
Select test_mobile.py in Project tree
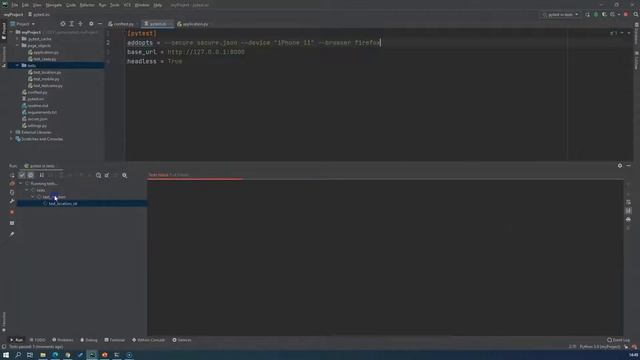(44, 79)
